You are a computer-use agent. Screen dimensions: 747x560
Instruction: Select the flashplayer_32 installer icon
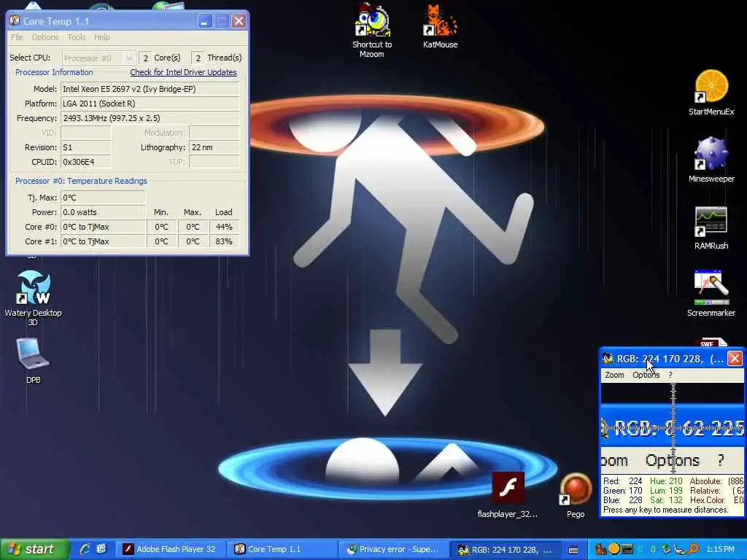[508, 495]
